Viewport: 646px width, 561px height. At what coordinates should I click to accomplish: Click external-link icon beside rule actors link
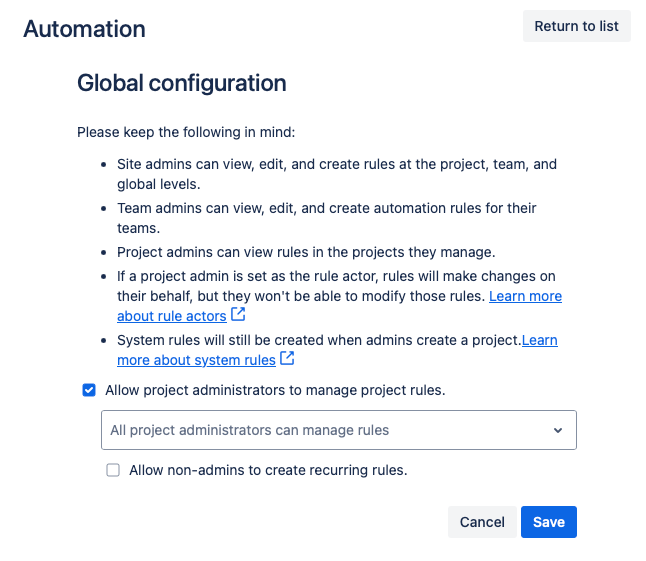point(238,315)
